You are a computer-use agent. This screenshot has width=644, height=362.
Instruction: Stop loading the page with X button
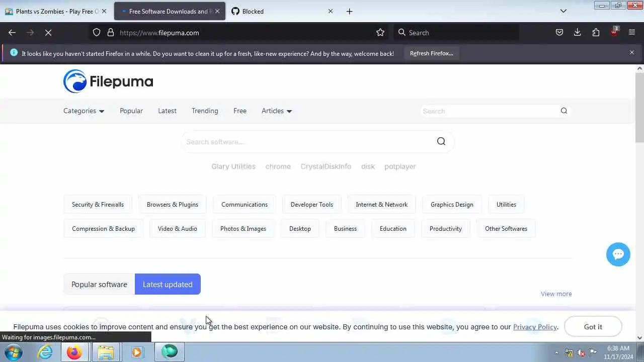point(48,33)
